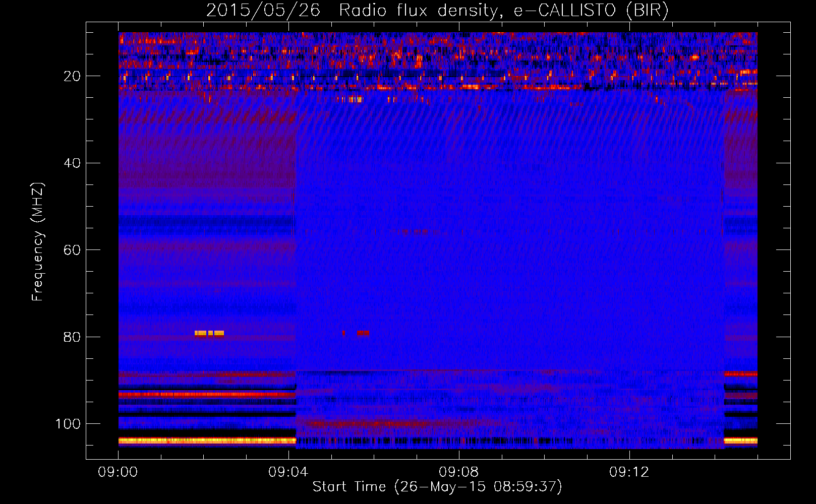
Task: Click the '80' frequency tick label
Action: tap(73, 337)
